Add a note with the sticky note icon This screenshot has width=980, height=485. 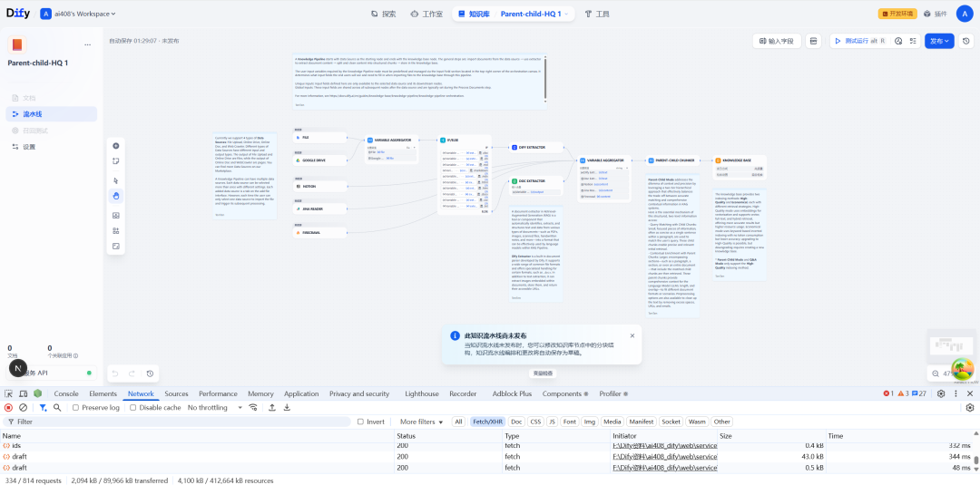coord(115,161)
